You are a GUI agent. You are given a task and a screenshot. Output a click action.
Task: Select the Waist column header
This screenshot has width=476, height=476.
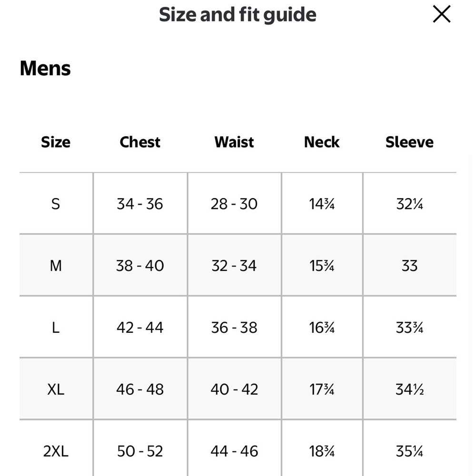234,142
